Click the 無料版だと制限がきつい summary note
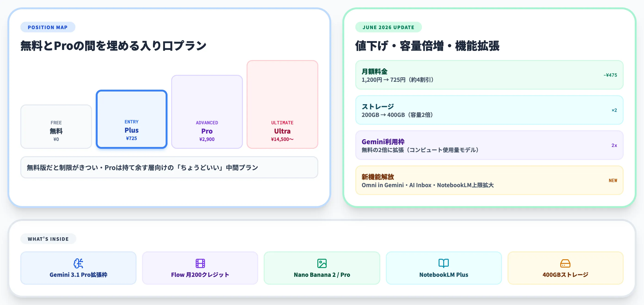644x305 pixels. (x=169, y=167)
